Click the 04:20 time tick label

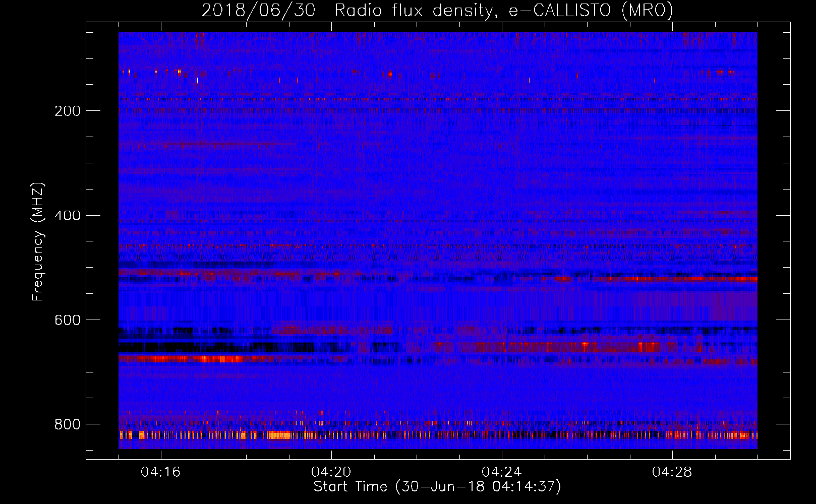click(331, 472)
